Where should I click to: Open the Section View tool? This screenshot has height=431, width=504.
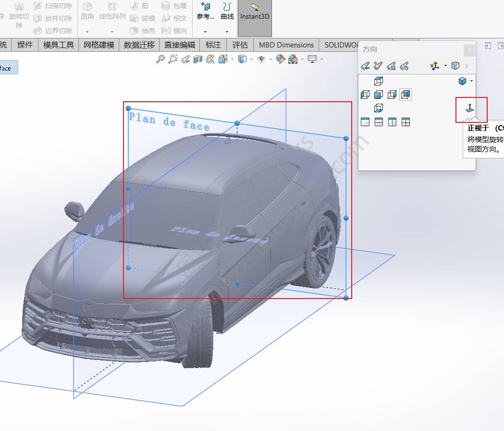[x=198, y=59]
